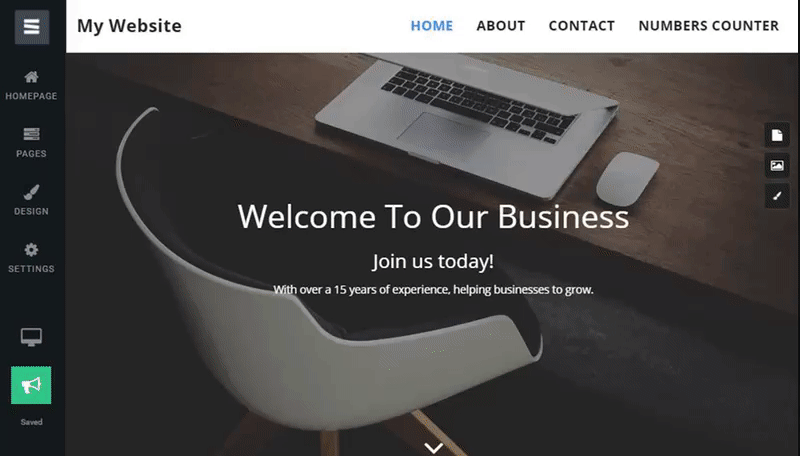This screenshot has height=456, width=800.
Task: Open the Design brush icon
Action: (31, 192)
